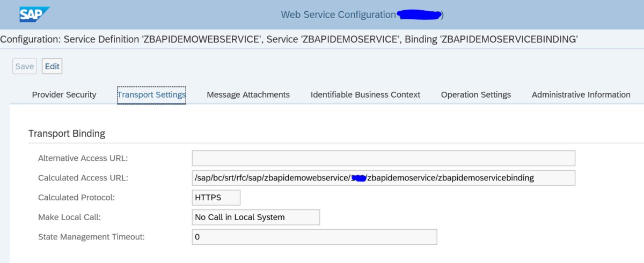This screenshot has width=644, height=263.
Task: Click the Calculated Protocol HTTPS field
Action: pyautogui.click(x=216, y=198)
